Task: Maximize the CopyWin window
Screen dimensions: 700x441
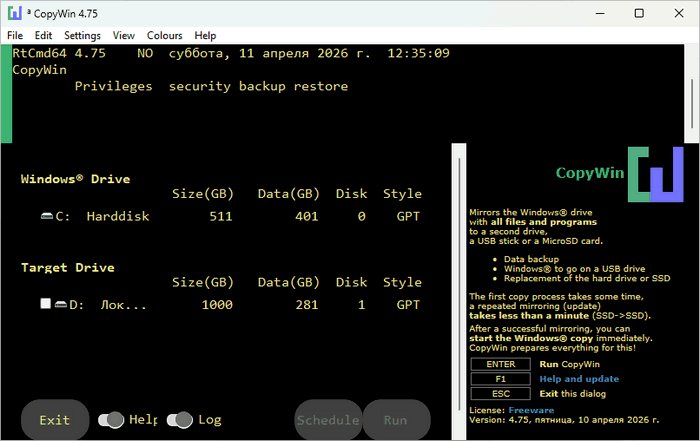Action: coord(639,13)
